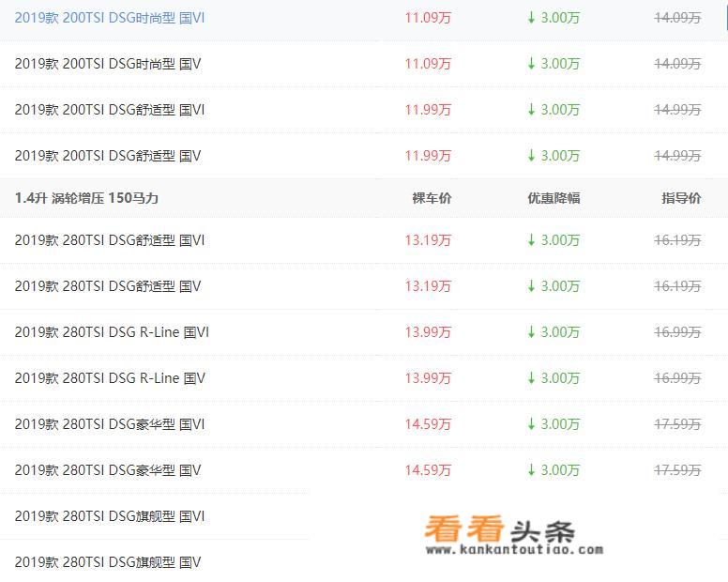
Task: Open 2019款 280TSI DSG舒适型 国VI model link
Action: click(x=110, y=240)
